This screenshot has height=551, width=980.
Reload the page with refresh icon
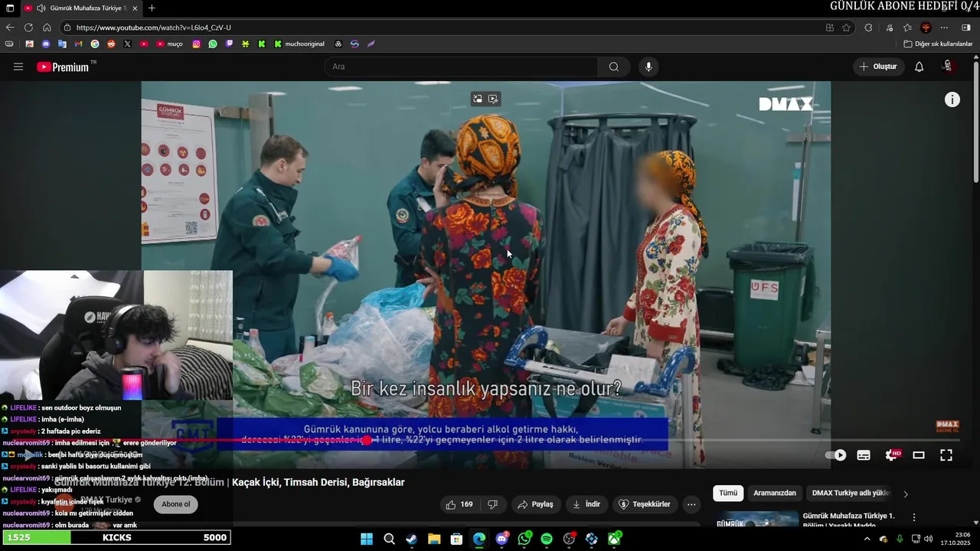(28, 28)
